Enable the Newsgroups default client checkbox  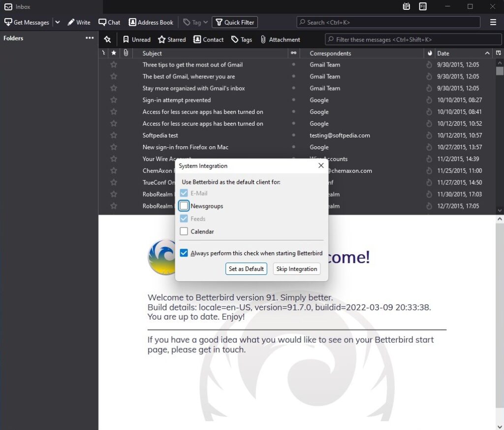point(184,206)
